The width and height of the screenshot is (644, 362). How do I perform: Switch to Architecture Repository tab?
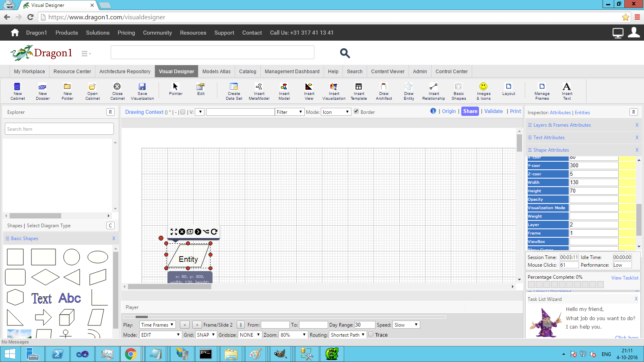point(125,71)
